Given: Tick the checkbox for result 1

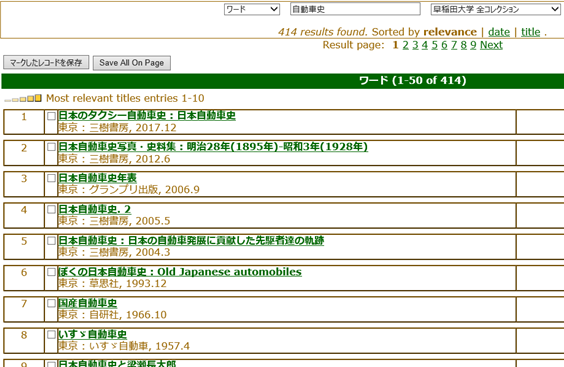Looking at the screenshot, I should pos(51,116).
